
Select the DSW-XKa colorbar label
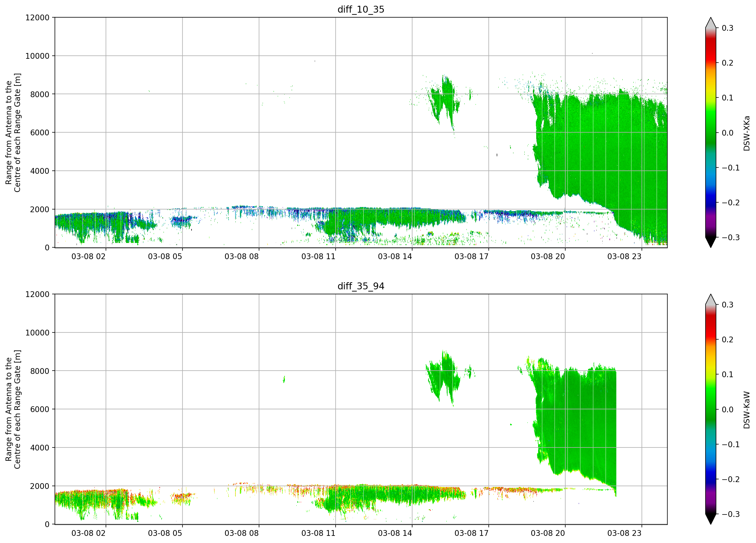point(746,133)
